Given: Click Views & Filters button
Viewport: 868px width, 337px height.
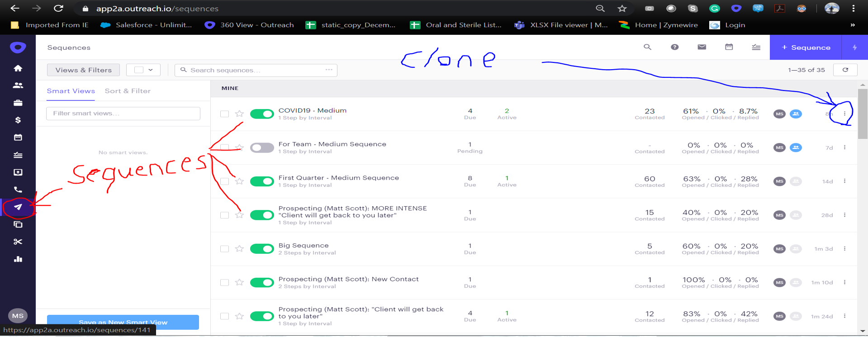Looking at the screenshot, I should [84, 70].
